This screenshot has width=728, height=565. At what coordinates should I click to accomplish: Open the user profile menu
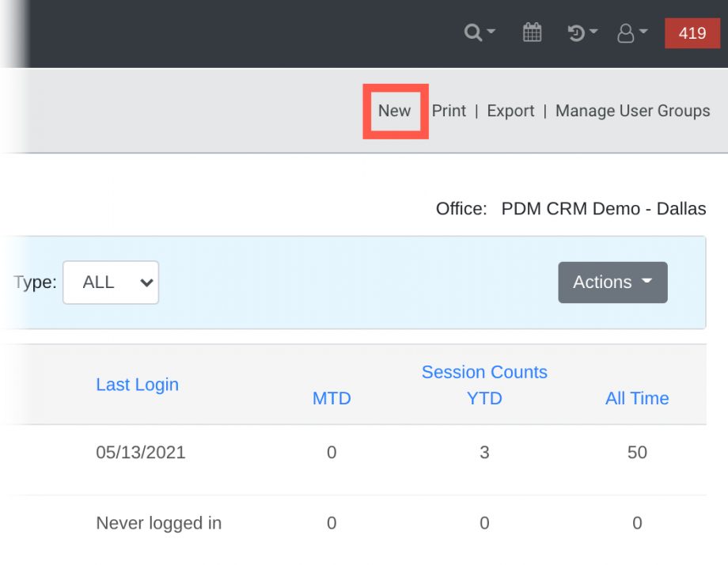tap(632, 33)
